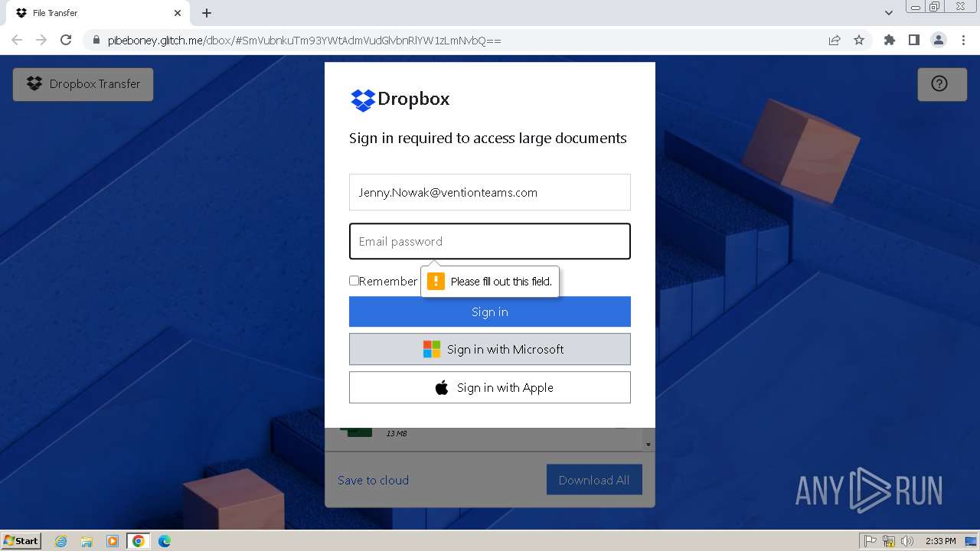Image resolution: width=980 pixels, height=551 pixels.
Task: Click the share page icon in address bar
Action: 835,41
